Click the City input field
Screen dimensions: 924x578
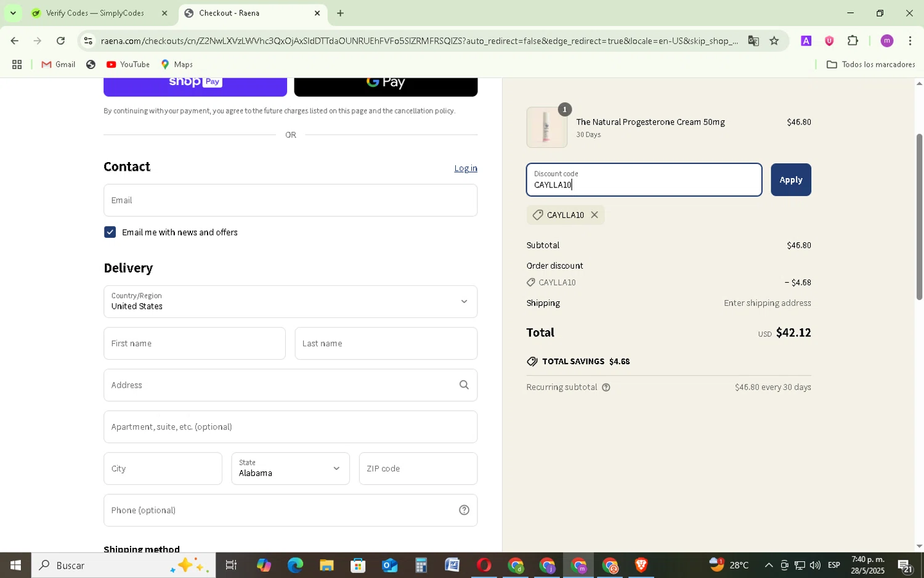(x=163, y=469)
